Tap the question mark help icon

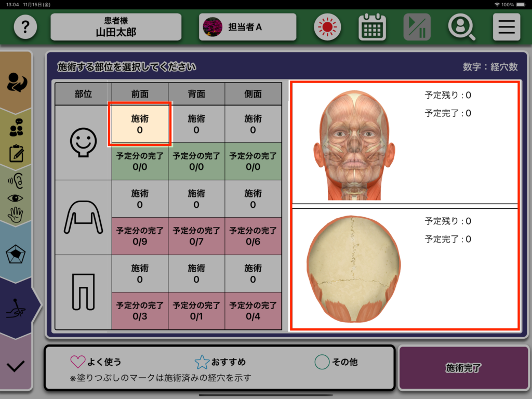25,27
